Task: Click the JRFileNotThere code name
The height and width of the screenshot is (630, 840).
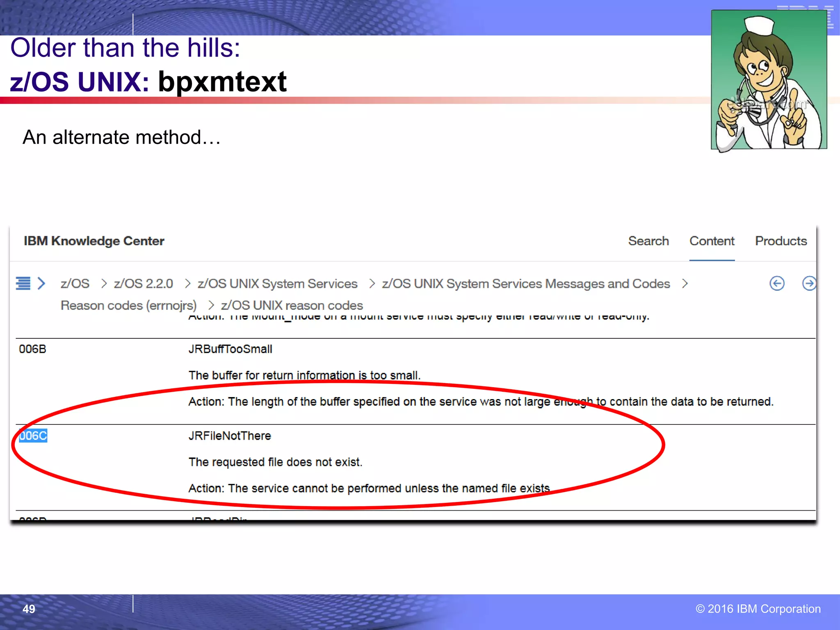Action: [230, 436]
